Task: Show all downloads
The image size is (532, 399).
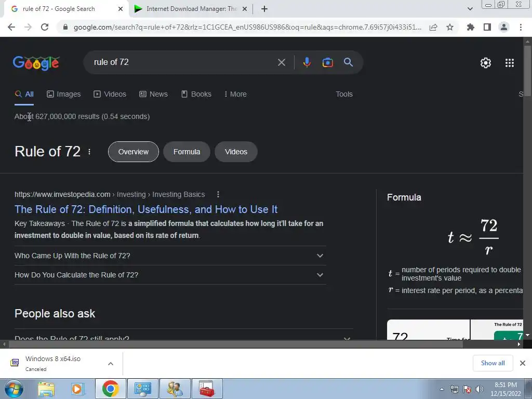Action: coord(493,363)
